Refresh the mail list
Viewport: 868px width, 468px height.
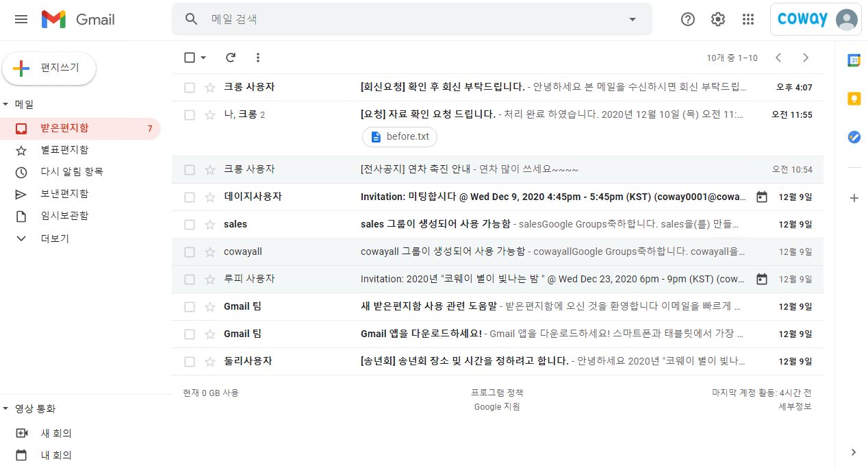point(231,58)
